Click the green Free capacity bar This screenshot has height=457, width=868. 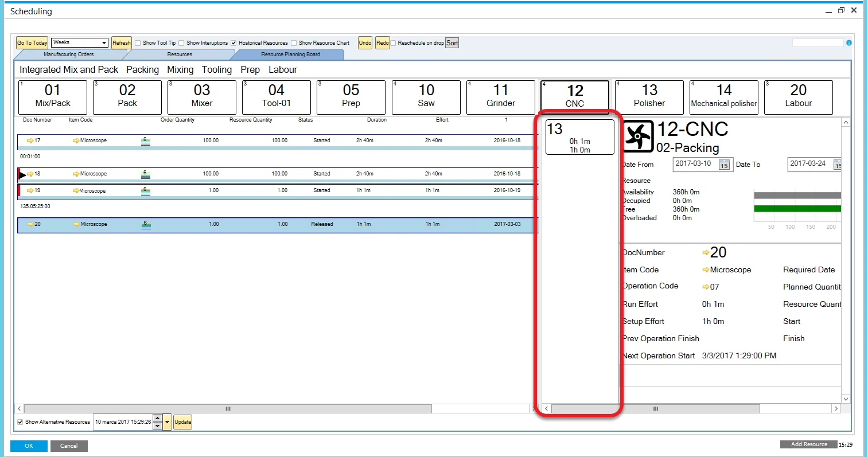(797, 209)
